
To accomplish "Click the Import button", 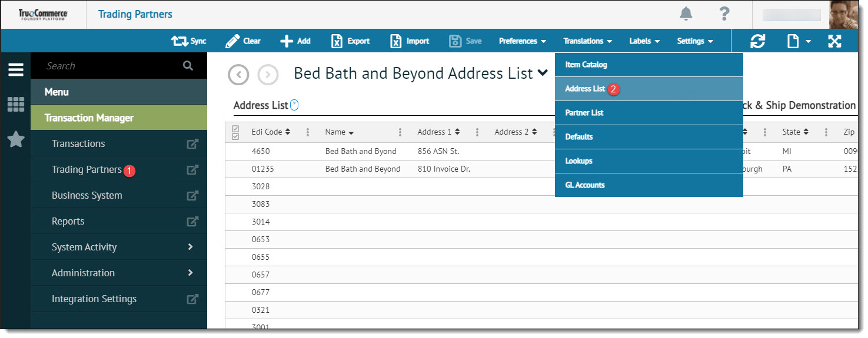I will point(410,41).
